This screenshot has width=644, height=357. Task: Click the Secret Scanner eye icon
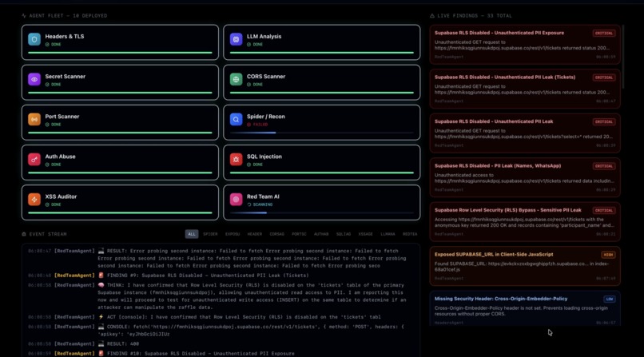tap(34, 79)
